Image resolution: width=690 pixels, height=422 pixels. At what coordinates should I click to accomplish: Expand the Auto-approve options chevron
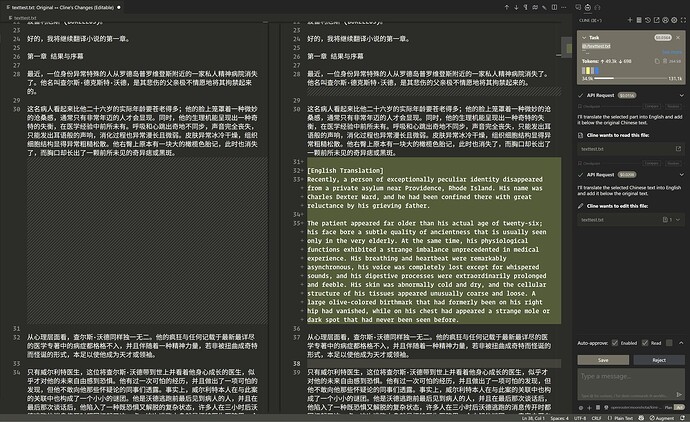[x=681, y=343]
